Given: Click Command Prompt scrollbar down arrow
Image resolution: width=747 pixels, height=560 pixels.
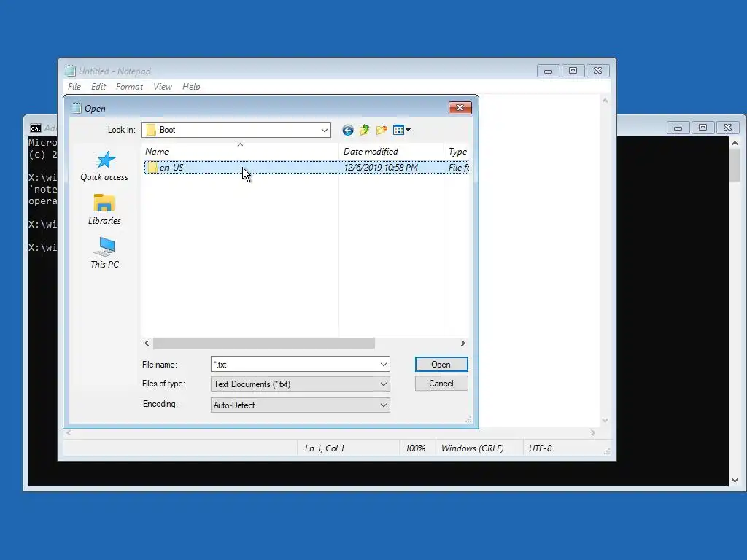Looking at the screenshot, I should pyautogui.click(x=735, y=481).
